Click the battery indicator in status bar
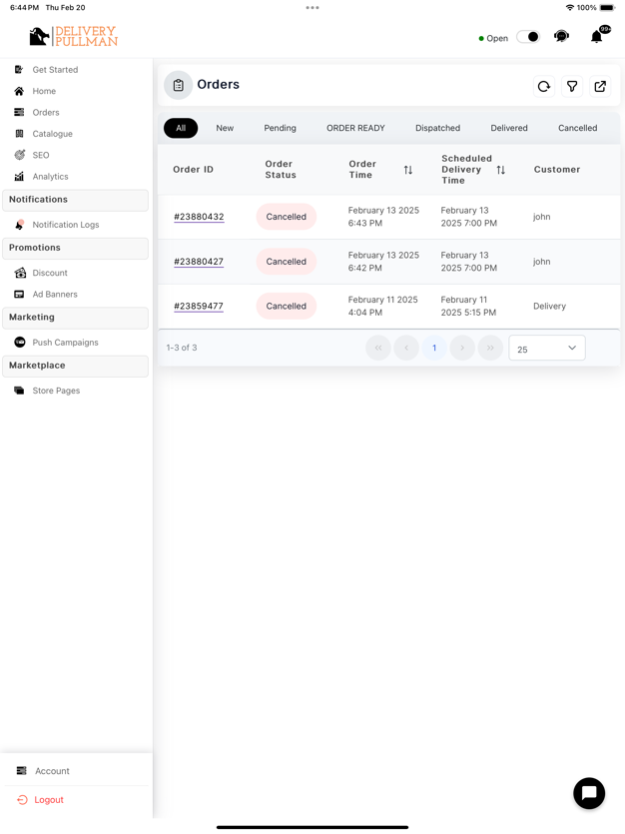 point(607,7)
